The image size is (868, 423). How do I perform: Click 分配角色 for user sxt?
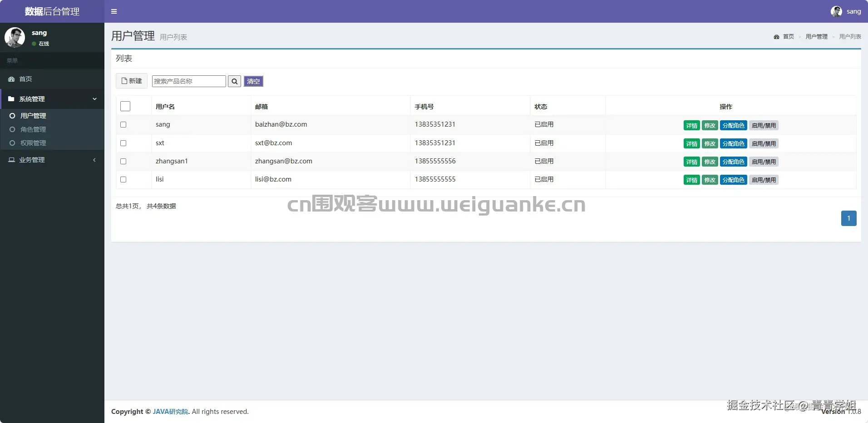pos(734,143)
